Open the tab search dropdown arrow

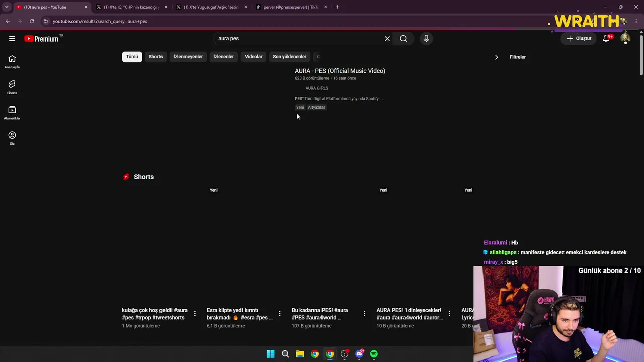click(7, 7)
